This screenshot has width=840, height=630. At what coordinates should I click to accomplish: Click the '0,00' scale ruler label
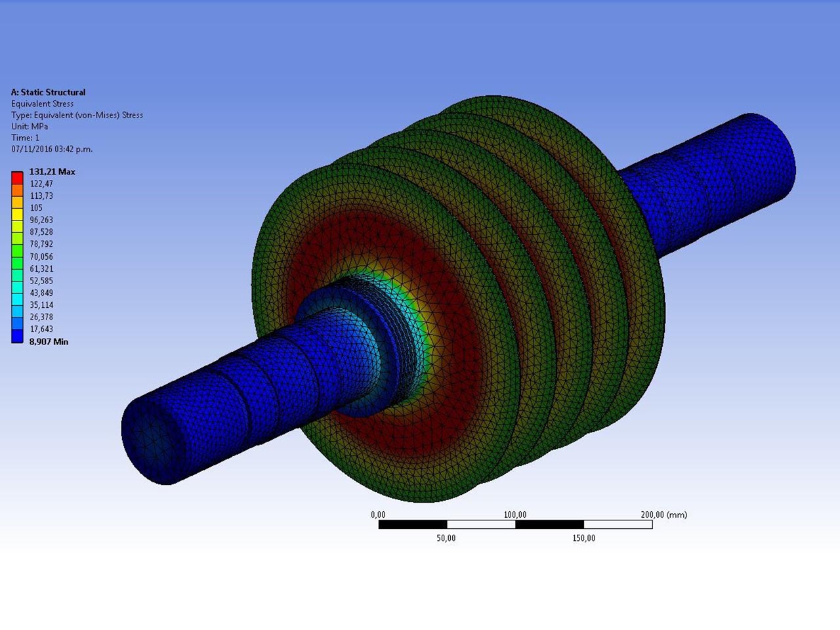pos(378,514)
